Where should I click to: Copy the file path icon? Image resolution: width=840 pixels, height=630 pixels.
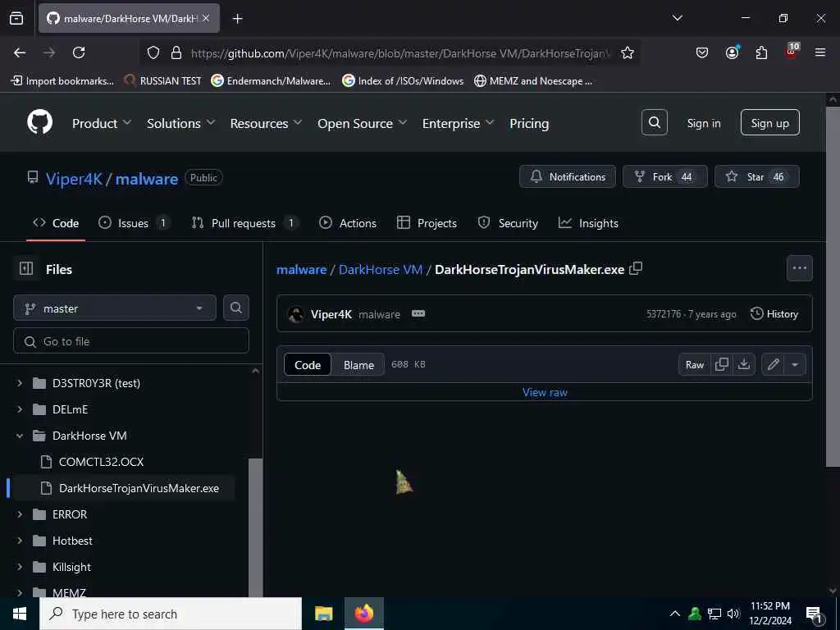(x=636, y=268)
